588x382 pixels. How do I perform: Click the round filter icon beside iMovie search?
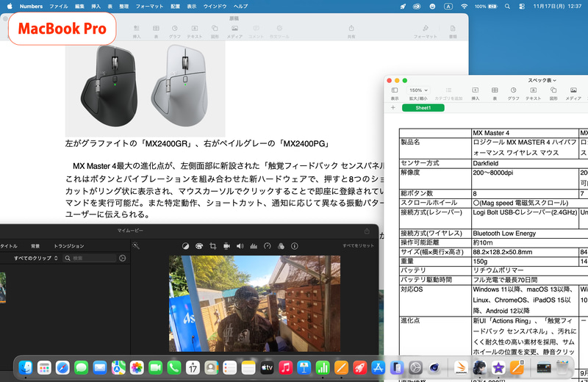click(122, 258)
